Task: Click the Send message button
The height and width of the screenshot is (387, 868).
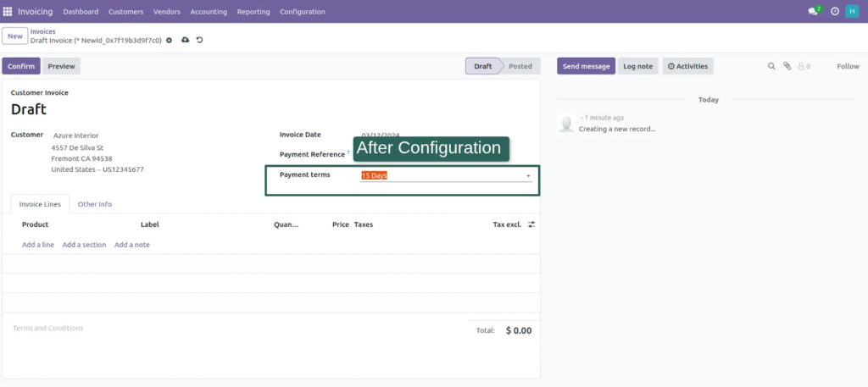Action: coord(586,66)
